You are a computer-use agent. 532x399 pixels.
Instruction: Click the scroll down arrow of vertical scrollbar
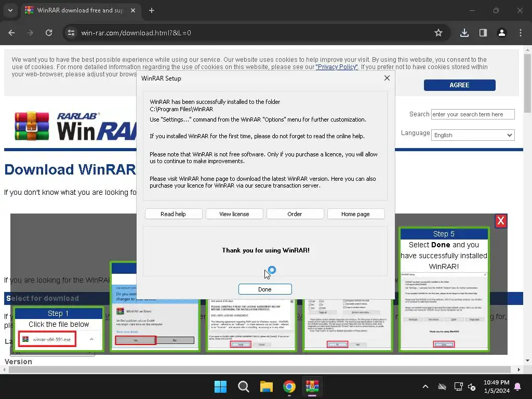(527, 361)
